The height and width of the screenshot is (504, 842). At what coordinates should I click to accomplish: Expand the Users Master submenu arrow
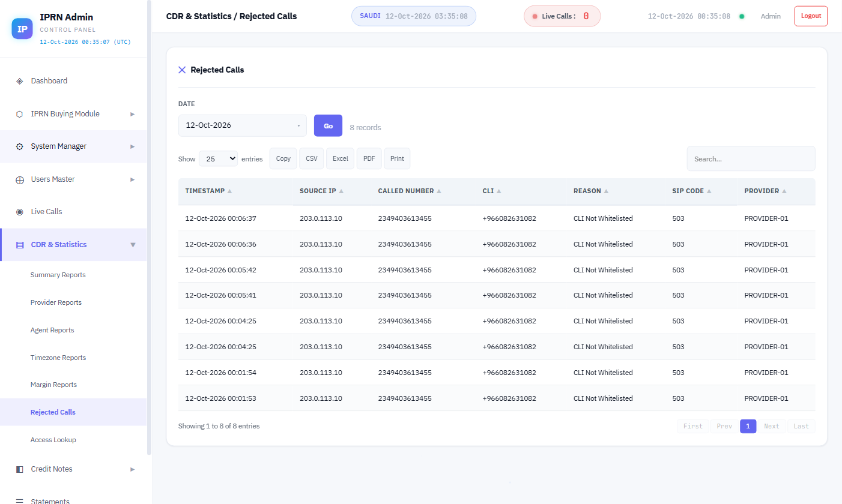tap(133, 179)
